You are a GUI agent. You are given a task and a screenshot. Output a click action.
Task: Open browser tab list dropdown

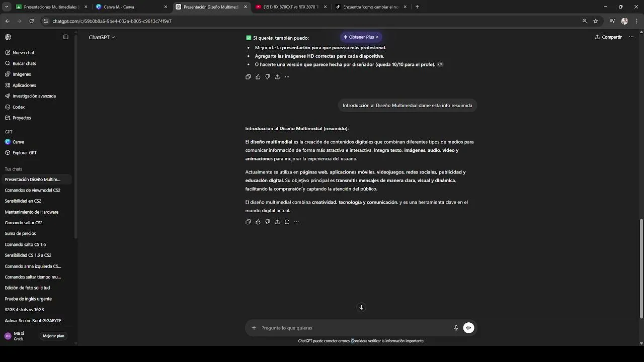[x=7, y=7]
